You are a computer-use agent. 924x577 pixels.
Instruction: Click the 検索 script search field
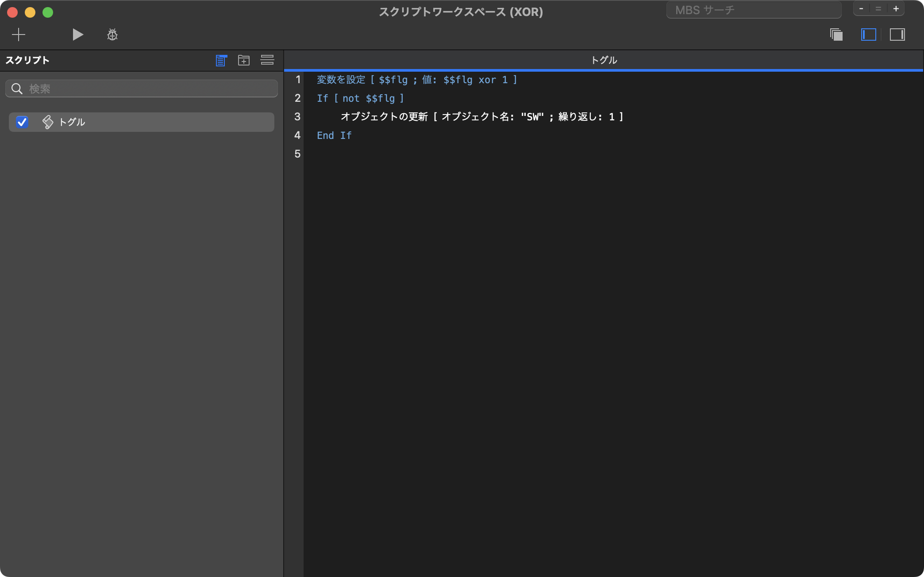point(142,88)
